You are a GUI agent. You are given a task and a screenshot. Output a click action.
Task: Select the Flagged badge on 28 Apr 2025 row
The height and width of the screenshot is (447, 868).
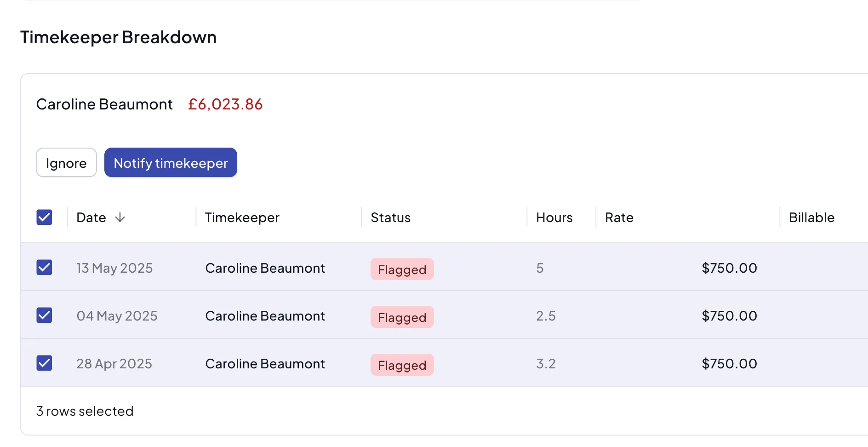coord(402,365)
